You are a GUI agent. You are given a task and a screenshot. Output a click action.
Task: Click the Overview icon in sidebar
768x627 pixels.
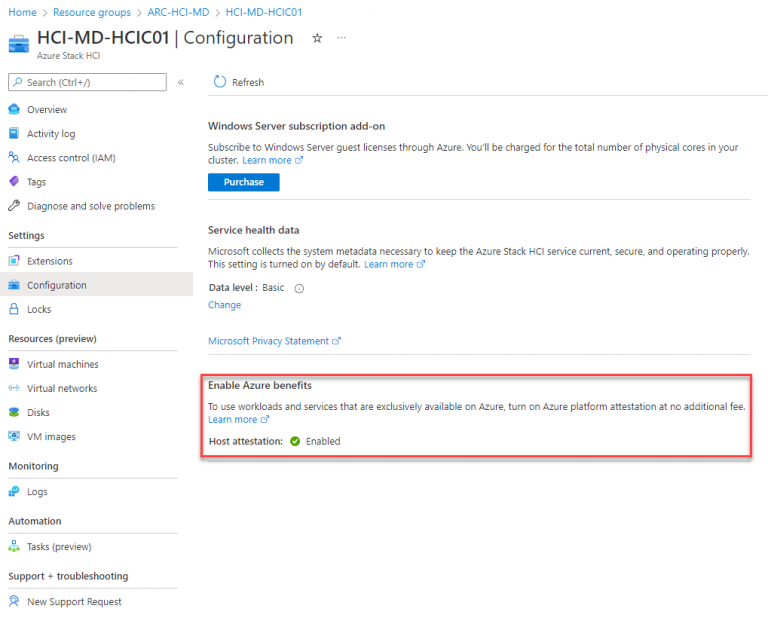(14, 110)
